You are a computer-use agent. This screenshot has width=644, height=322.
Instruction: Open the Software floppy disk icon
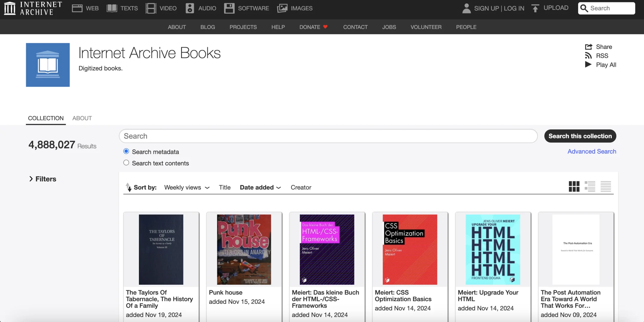[x=229, y=8]
